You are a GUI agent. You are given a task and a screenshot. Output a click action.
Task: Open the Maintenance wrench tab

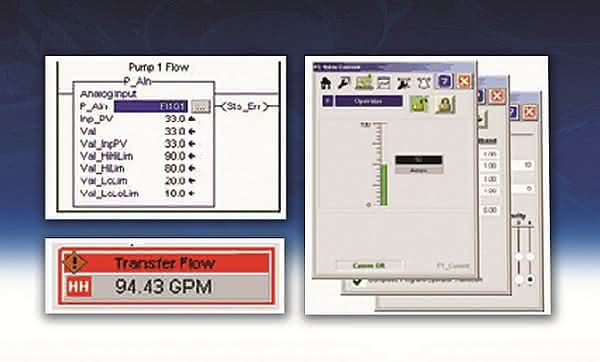pyautogui.click(x=344, y=82)
